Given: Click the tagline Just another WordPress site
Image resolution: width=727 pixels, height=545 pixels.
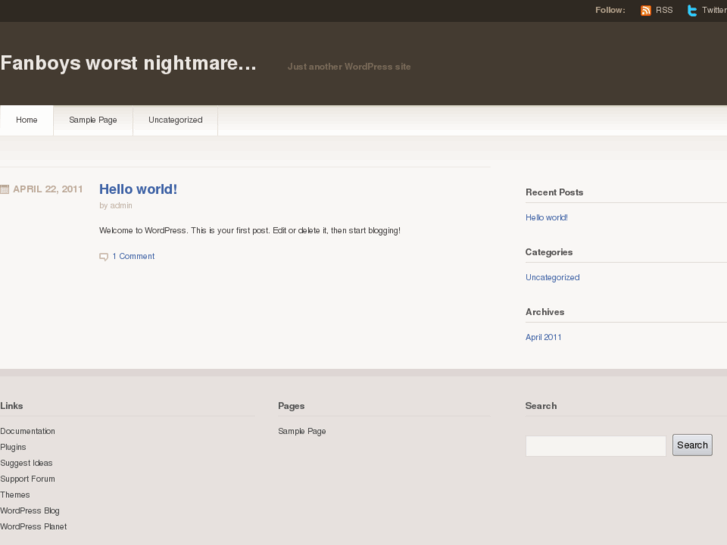Looking at the screenshot, I should 349,67.
